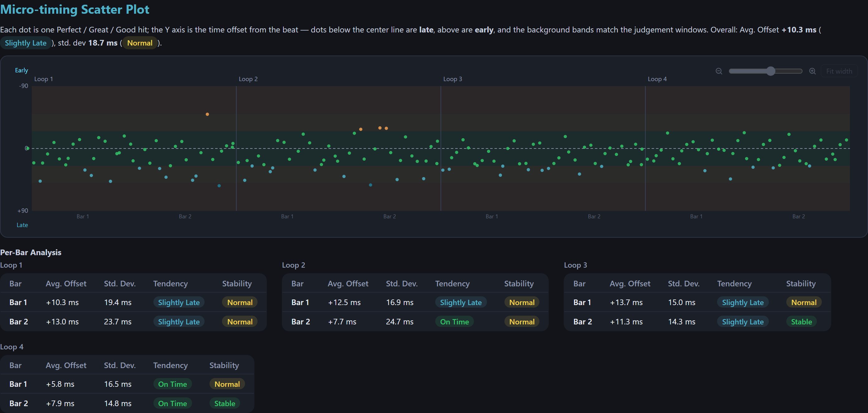Click the Slightly Late badge in the overall summary
The height and width of the screenshot is (413, 868).
[x=26, y=43]
